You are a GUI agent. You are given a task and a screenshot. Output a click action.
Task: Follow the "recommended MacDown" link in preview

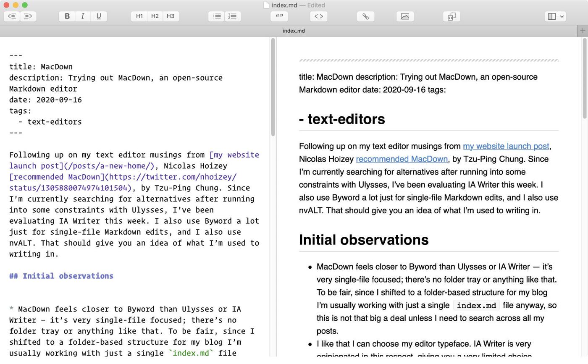coord(402,159)
